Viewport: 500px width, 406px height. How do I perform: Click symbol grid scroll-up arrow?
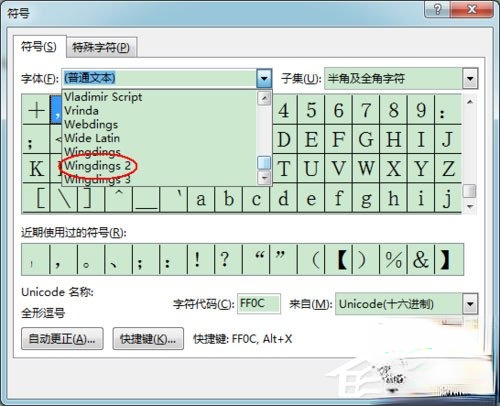470,102
